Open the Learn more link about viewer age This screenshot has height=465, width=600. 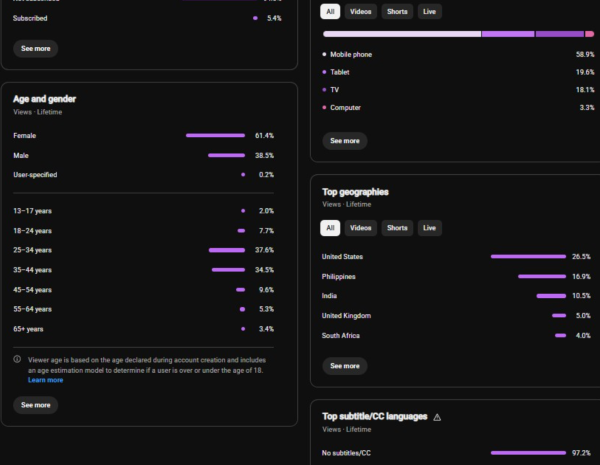click(x=46, y=380)
